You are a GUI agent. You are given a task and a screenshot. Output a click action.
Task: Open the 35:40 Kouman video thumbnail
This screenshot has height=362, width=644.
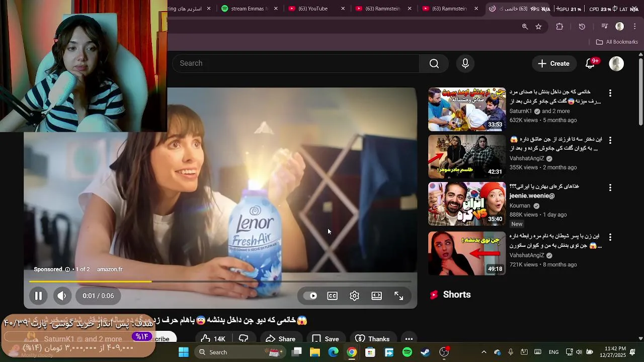click(x=467, y=204)
